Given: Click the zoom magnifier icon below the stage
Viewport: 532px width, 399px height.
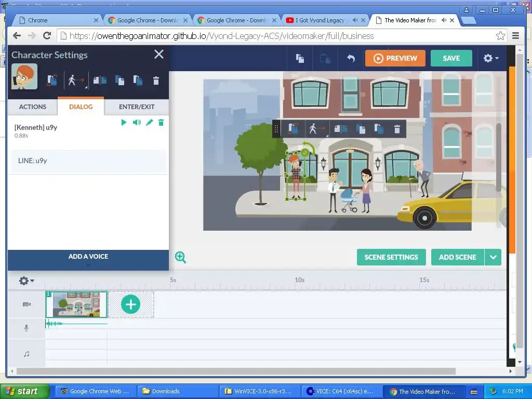Looking at the screenshot, I should [x=180, y=257].
